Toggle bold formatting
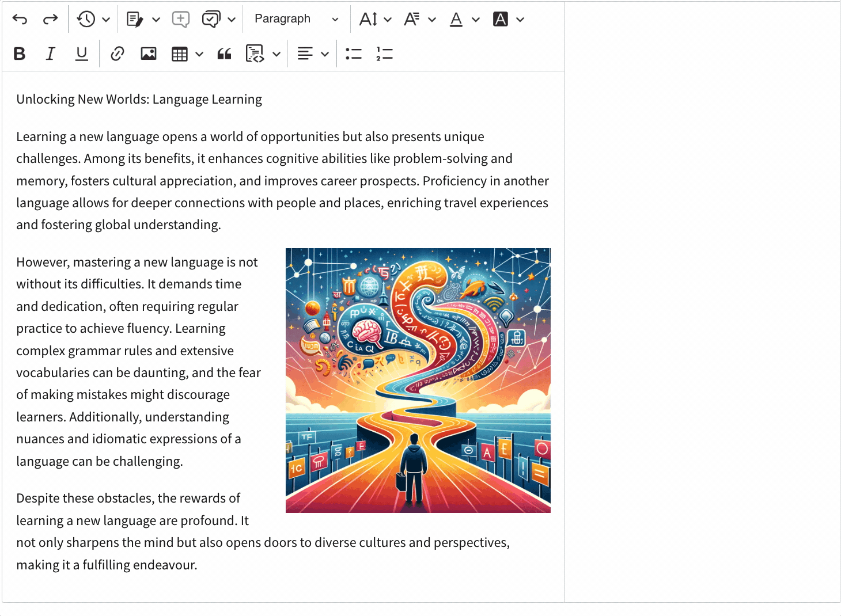The height and width of the screenshot is (616, 841). (x=20, y=54)
